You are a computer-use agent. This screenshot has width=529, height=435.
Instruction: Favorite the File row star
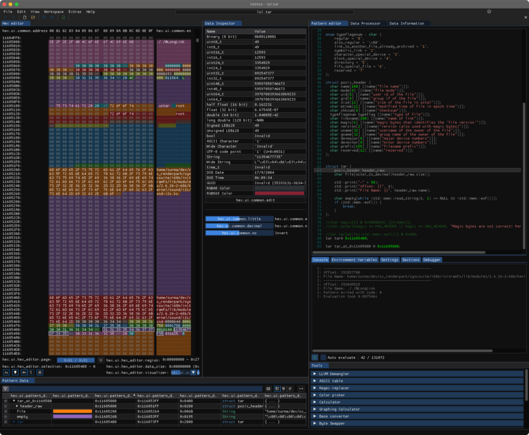[5, 411]
